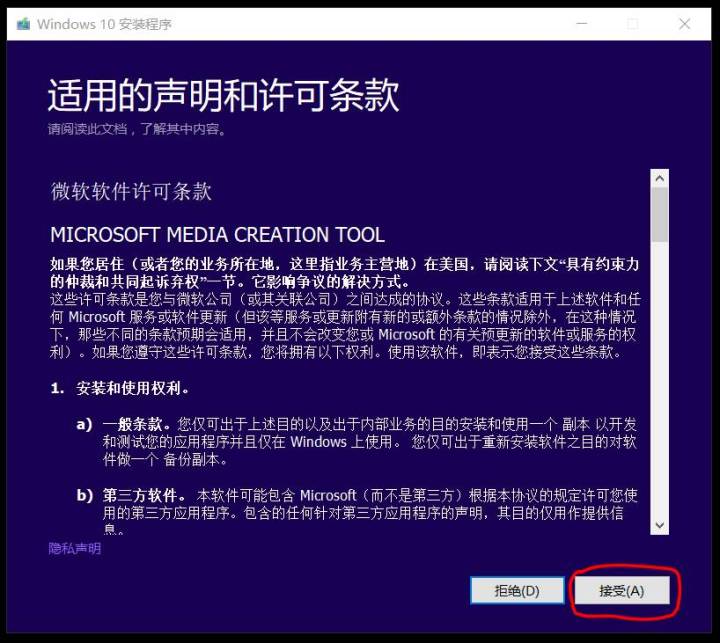Click the Windows 10 setup title icon
720x643 pixels.
[23, 24]
